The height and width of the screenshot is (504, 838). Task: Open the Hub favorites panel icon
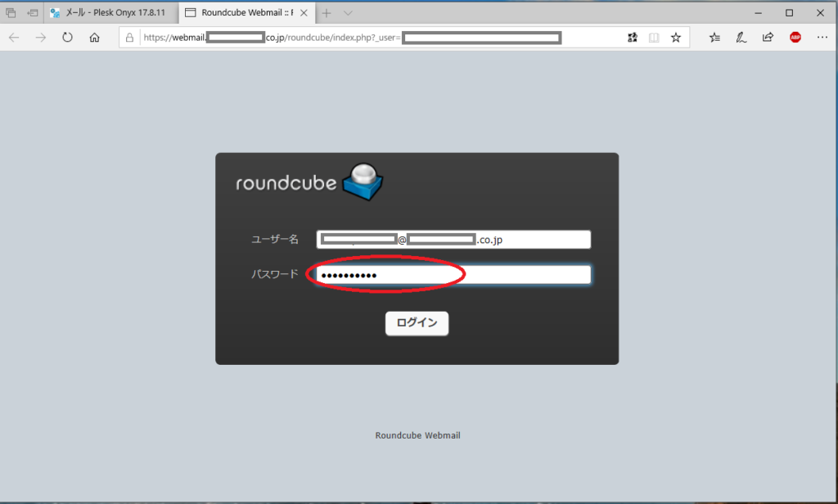714,37
